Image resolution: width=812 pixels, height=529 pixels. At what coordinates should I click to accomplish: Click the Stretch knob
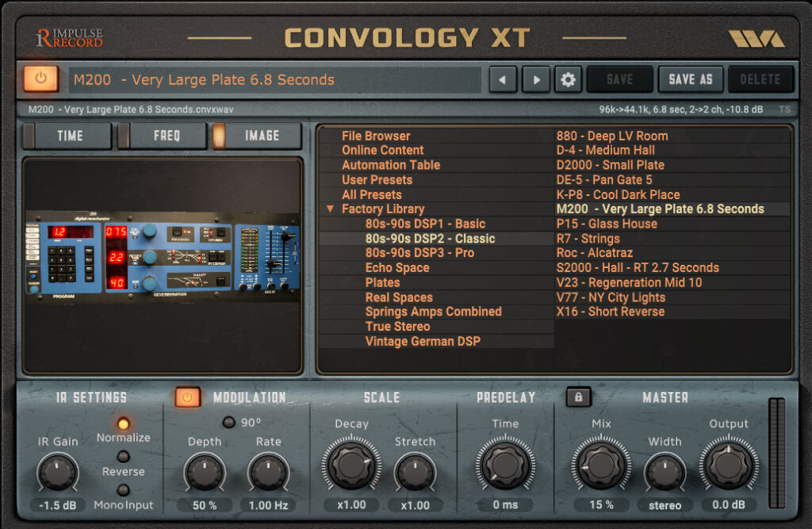(x=415, y=473)
